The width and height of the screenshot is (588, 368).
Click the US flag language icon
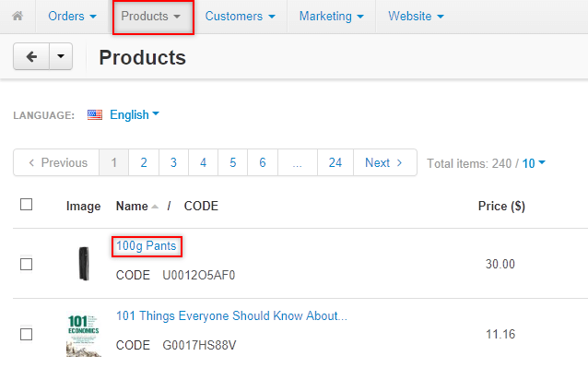(95, 114)
